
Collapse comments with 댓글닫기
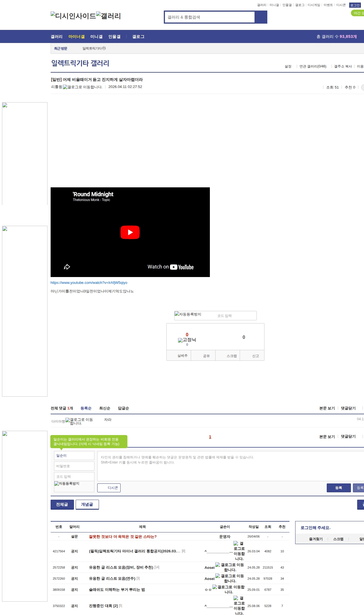pos(348,408)
